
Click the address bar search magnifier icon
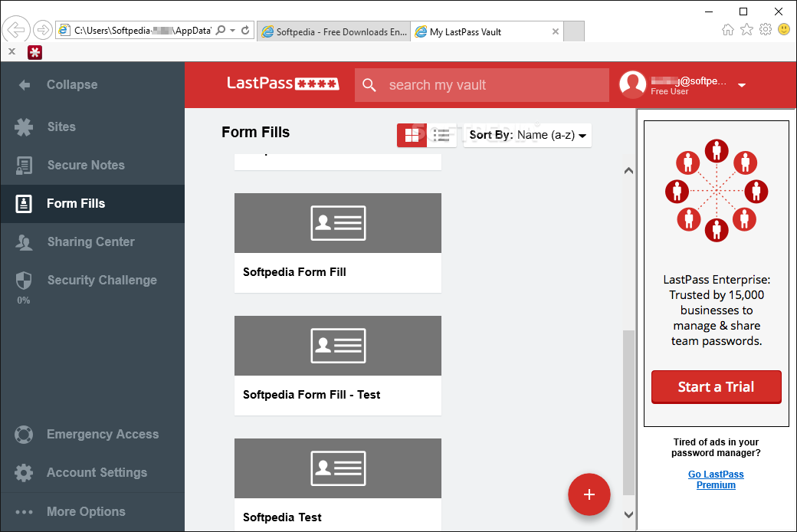[x=221, y=30]
